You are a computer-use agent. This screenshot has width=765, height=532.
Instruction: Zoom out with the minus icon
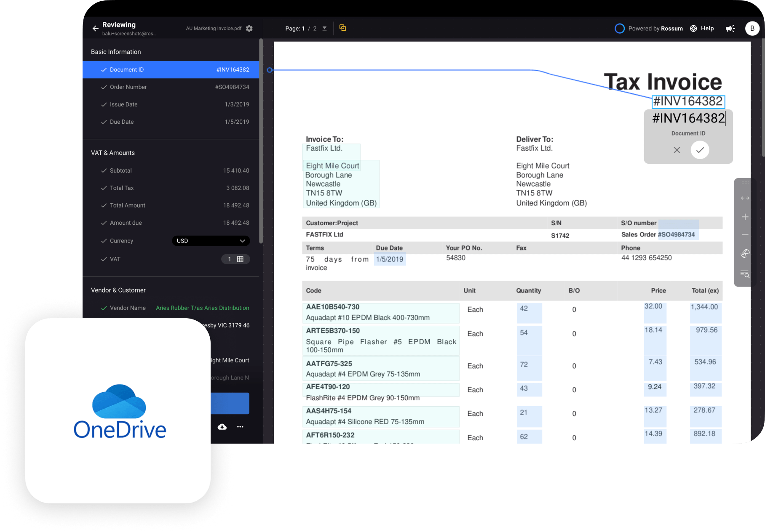coord(745,235)
